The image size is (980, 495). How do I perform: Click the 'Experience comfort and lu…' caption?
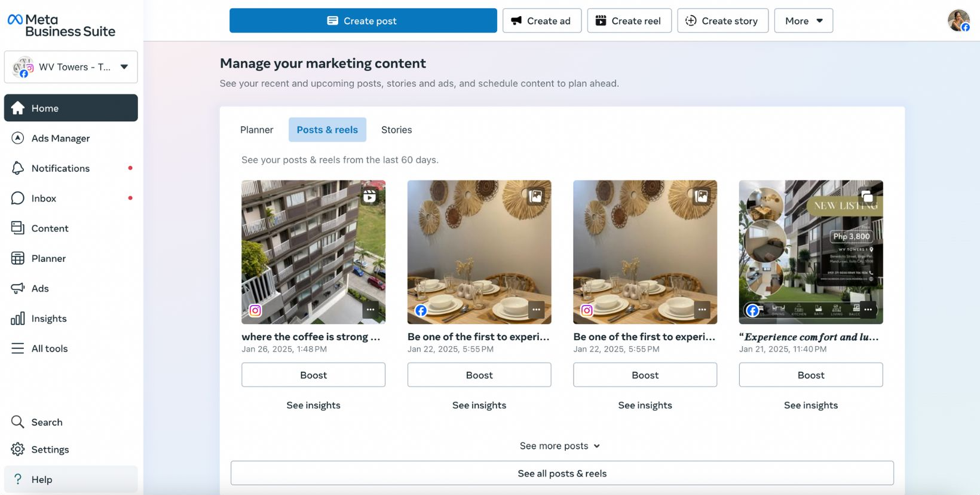click(809, 337)
